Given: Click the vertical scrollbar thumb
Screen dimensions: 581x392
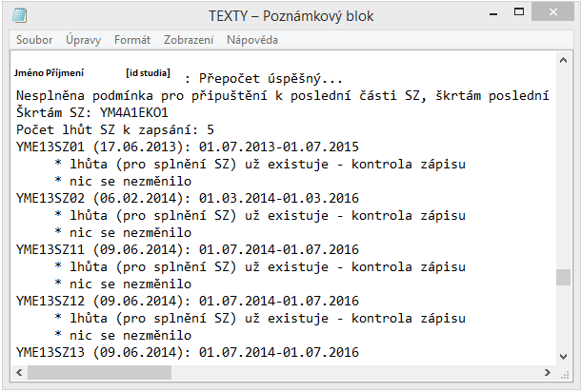Looking at the screenshot, I should pos(564,278).
